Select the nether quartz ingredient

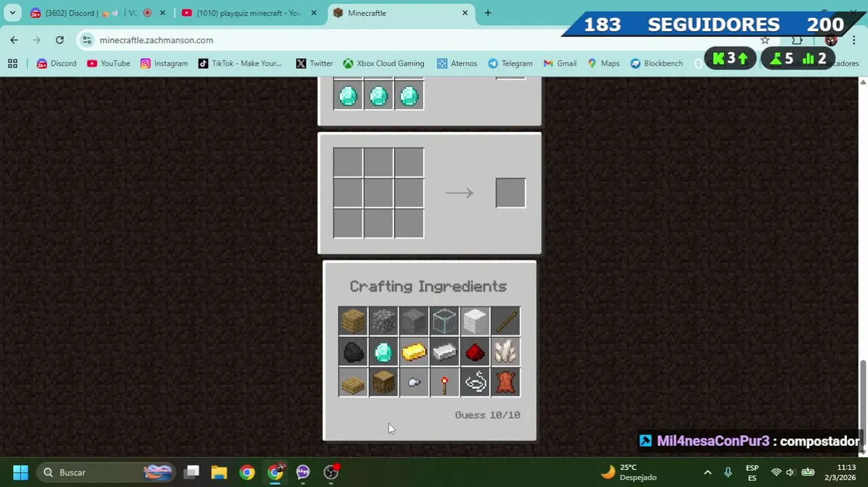pyautogui.click(x=505, y=352)
